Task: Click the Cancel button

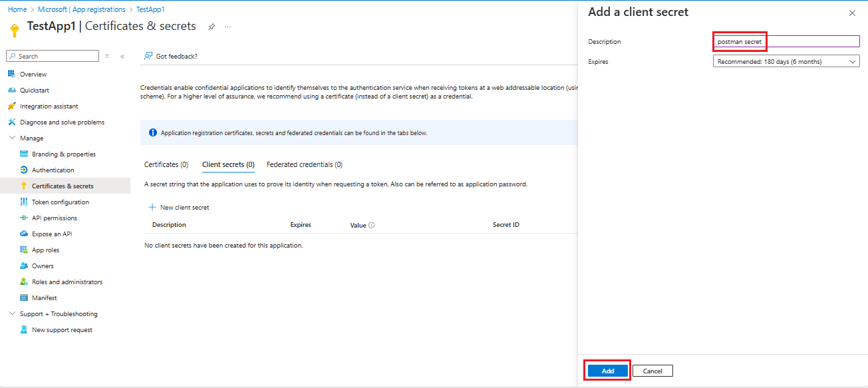Action: tap(652, 371)
